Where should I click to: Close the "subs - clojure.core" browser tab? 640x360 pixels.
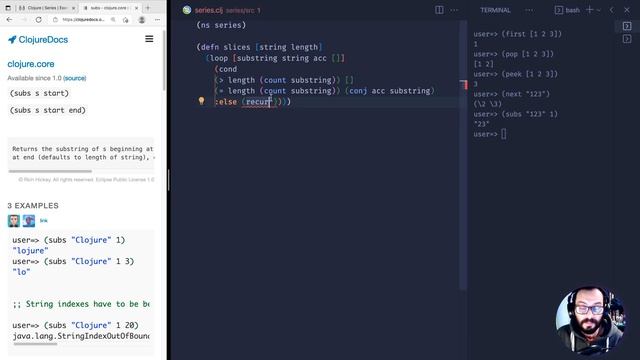136,8
